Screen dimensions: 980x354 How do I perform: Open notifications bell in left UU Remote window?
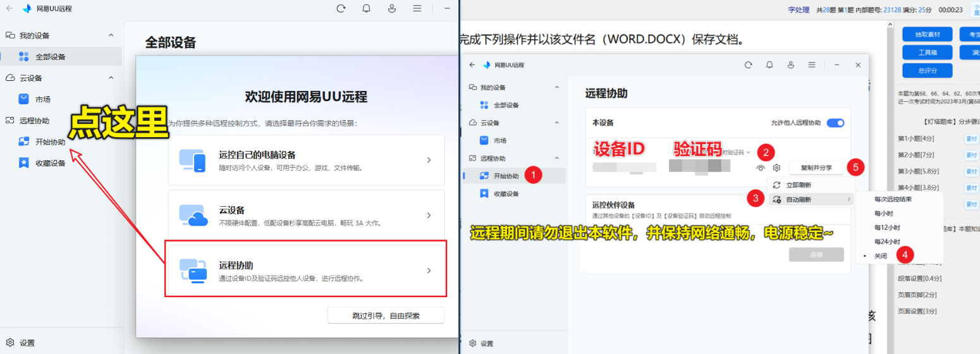pyautogui.click(x=367, y=9)
